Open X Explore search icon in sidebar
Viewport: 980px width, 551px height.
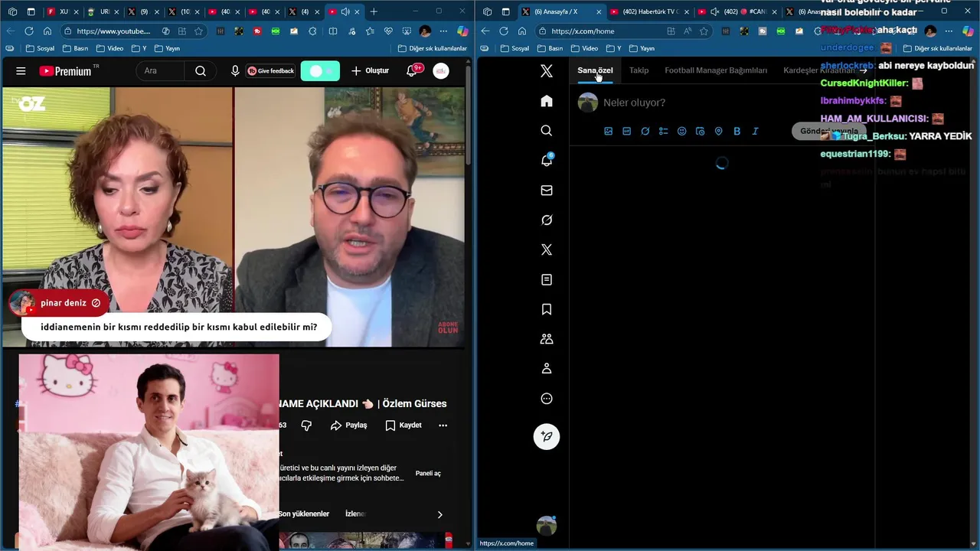[x=547, y=131]
